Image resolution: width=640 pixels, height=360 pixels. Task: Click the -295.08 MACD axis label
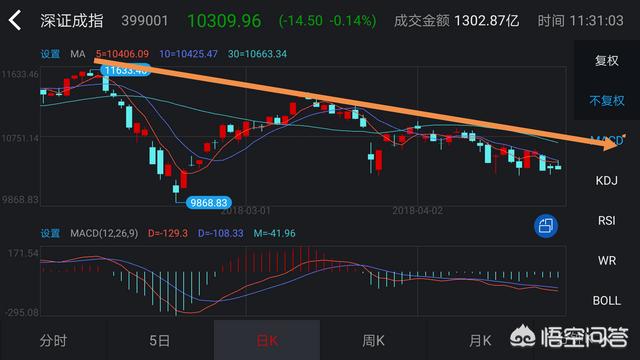pyautogui.click(x=22, y=312)
